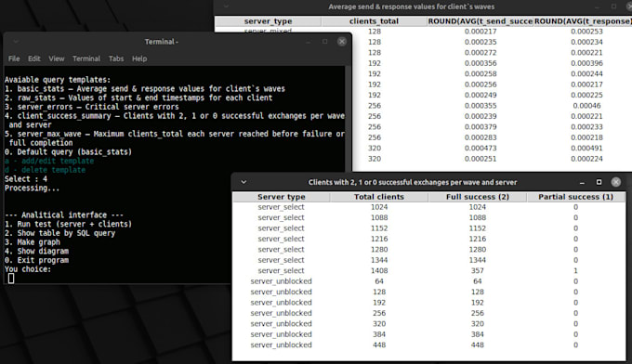The height and width of the screenshot is (364, 632).
Task: Select Partial success cell with value 1
Action: (x=575, y=270)
